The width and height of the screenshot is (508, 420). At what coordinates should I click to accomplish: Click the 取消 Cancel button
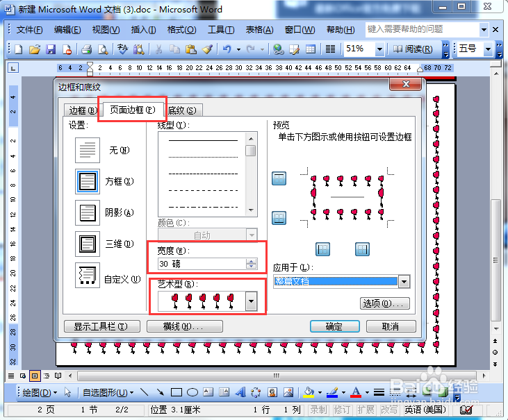[x=391, y=326]
